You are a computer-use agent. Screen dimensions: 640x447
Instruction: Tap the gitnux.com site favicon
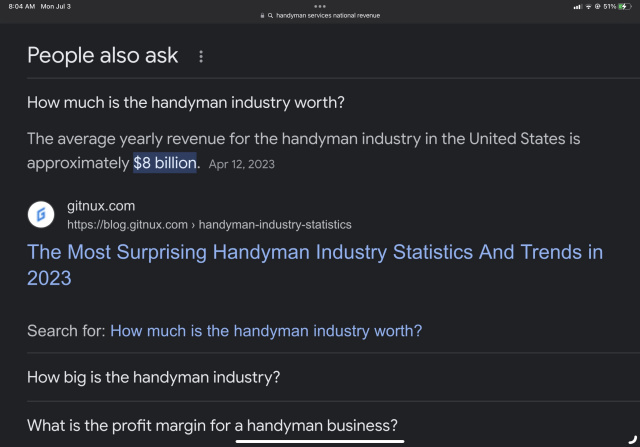[41, 214]
